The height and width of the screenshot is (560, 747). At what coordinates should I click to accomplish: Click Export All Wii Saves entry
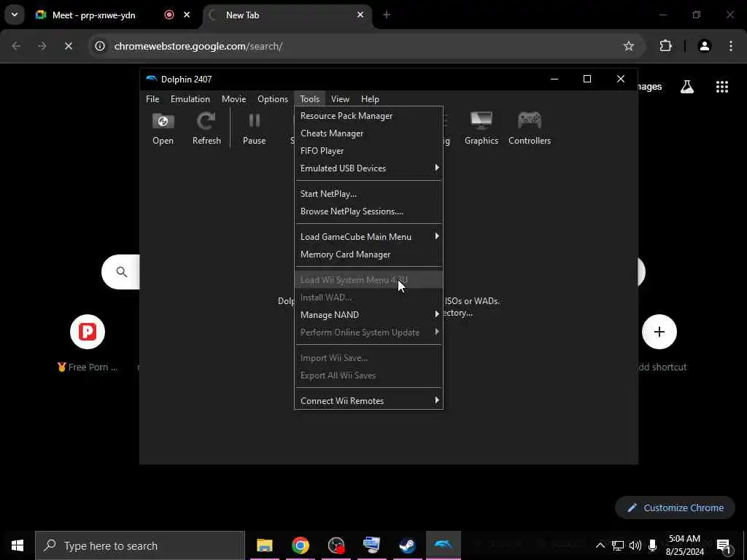tap(368, 376)
